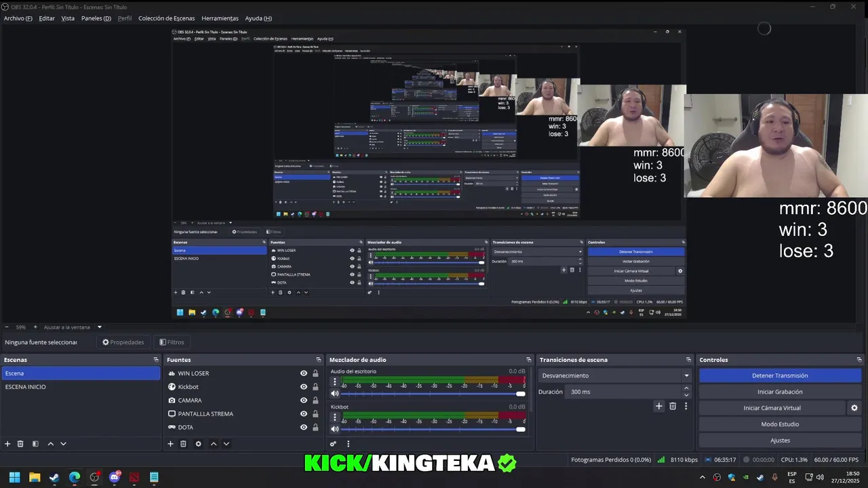The width and height of the screenshot is (868, 488).
Task: Open the Paneles menu
Action: 96,18
